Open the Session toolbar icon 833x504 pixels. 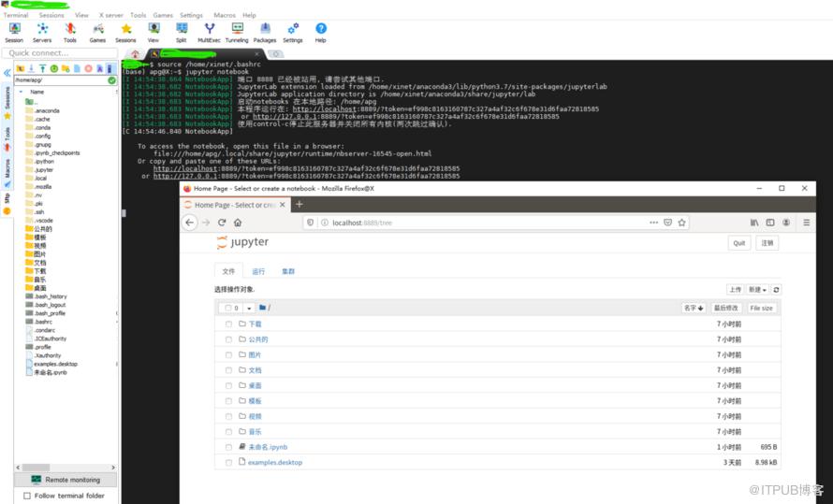pyautogui.click(x=14, y=33)
